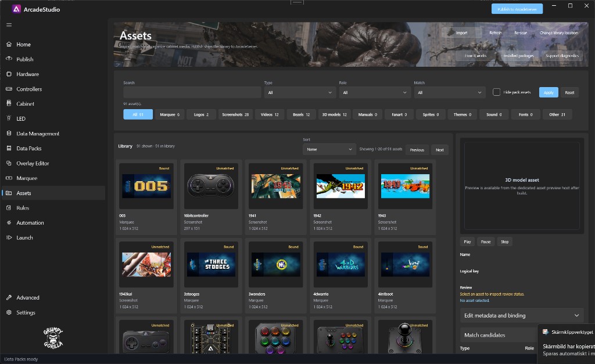Apply the asset filters
The image size is (595, 364).
pos(549,92)
